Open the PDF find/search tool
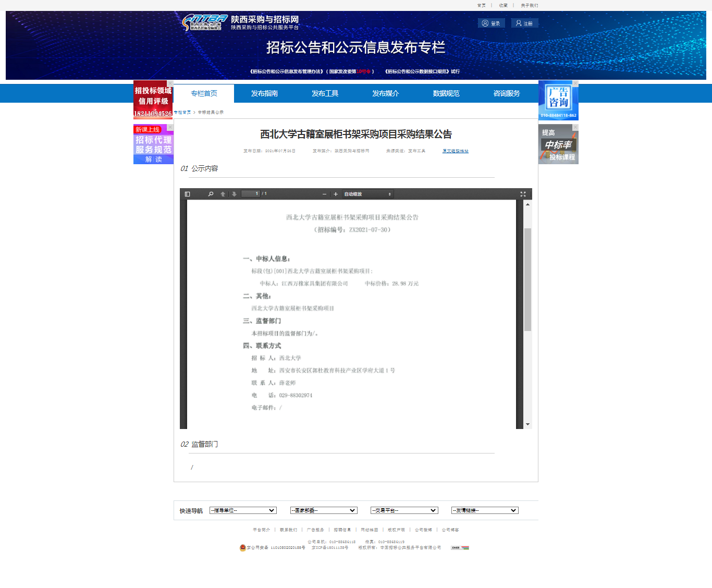Screen dimensions: 712x588 211,194
